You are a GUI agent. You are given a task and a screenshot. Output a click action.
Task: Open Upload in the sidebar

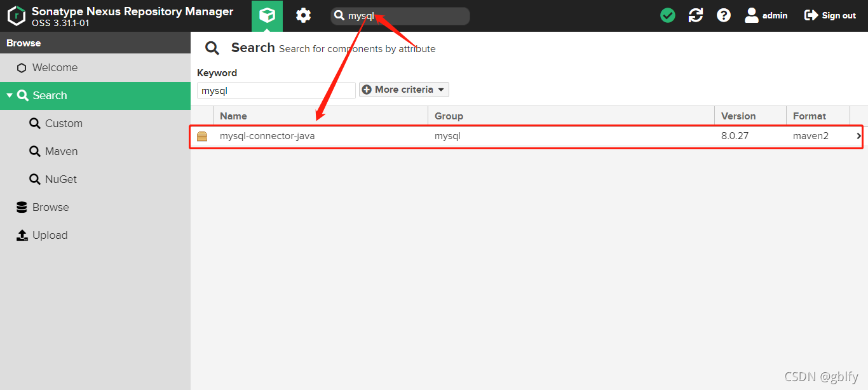click(x=95, y=235)
